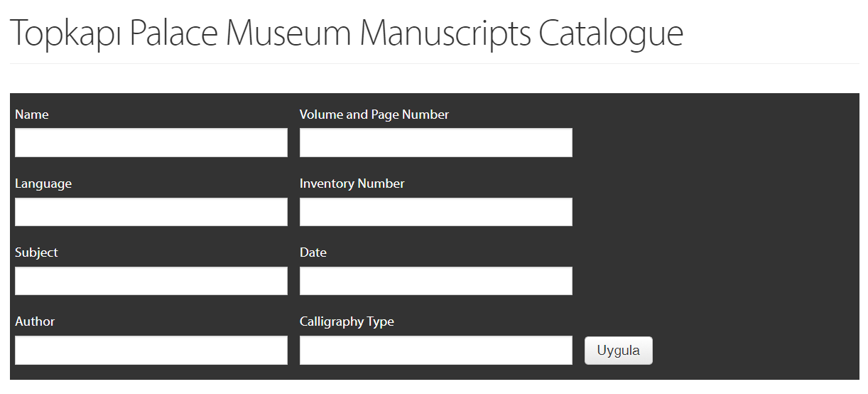Click the Calligraphy Type label

coord(347,321)
